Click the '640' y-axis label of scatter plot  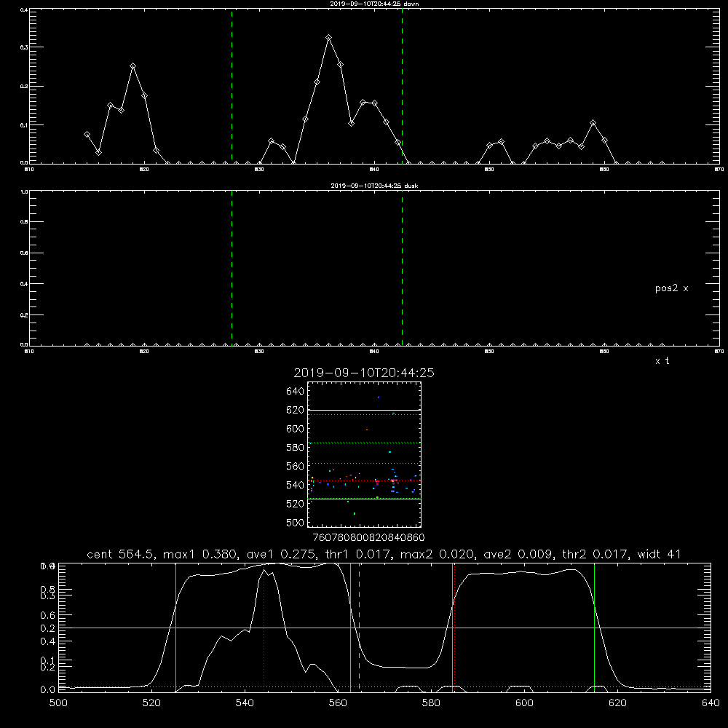(296, 392)
